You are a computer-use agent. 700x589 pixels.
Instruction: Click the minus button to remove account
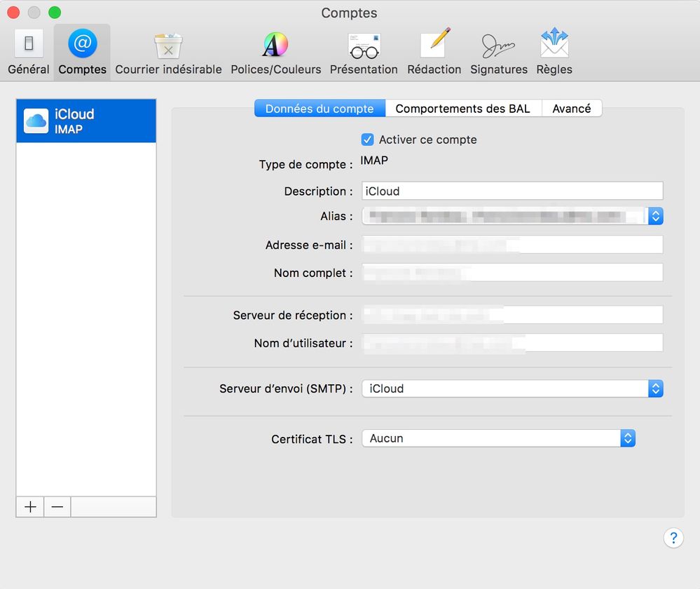pos(57,507)
